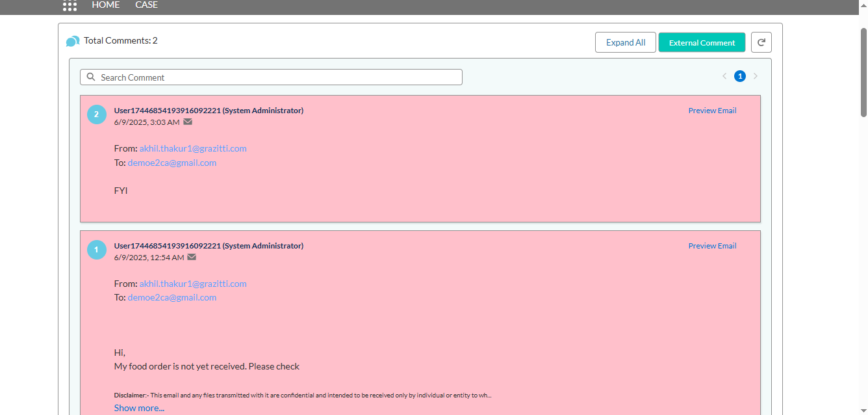Click the number 1 comment badge
Screen dimensions: 868x415
click(97, 250)
